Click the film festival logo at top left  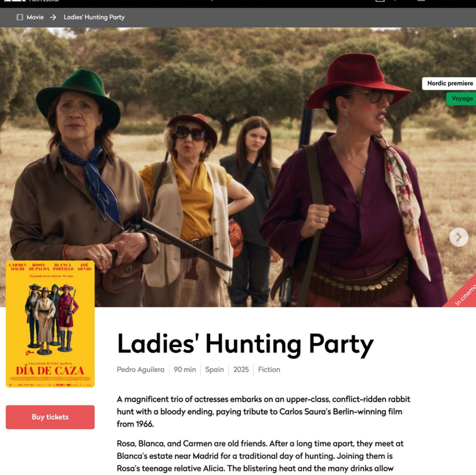tap(30, 1)
